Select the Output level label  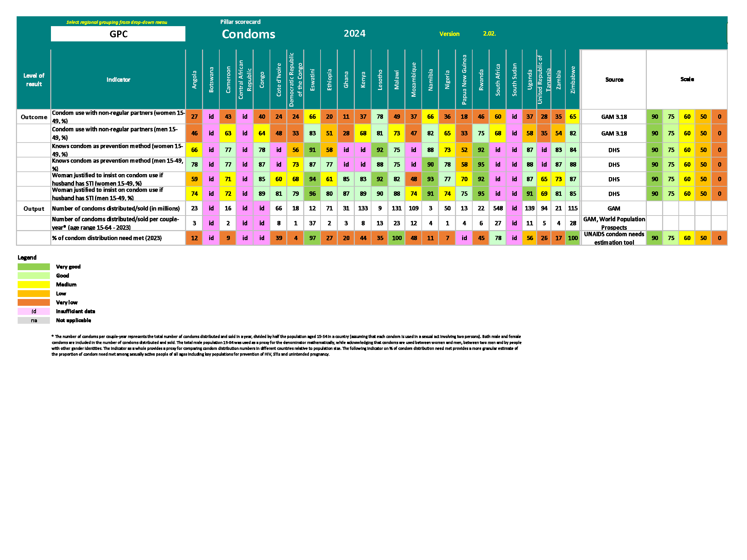(34, 208)
